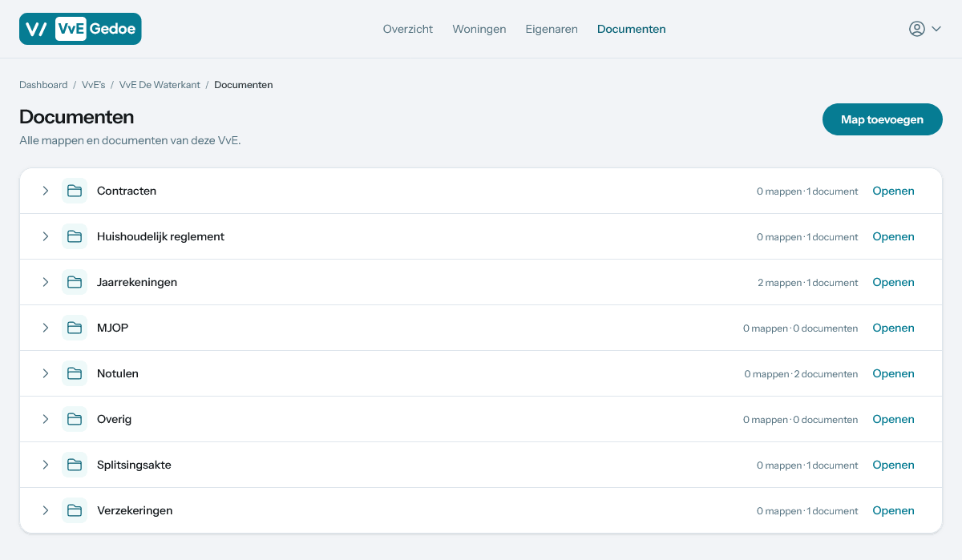Click the Overig folder icon
This screenshot has width=962, height=560.
(75, 419)
